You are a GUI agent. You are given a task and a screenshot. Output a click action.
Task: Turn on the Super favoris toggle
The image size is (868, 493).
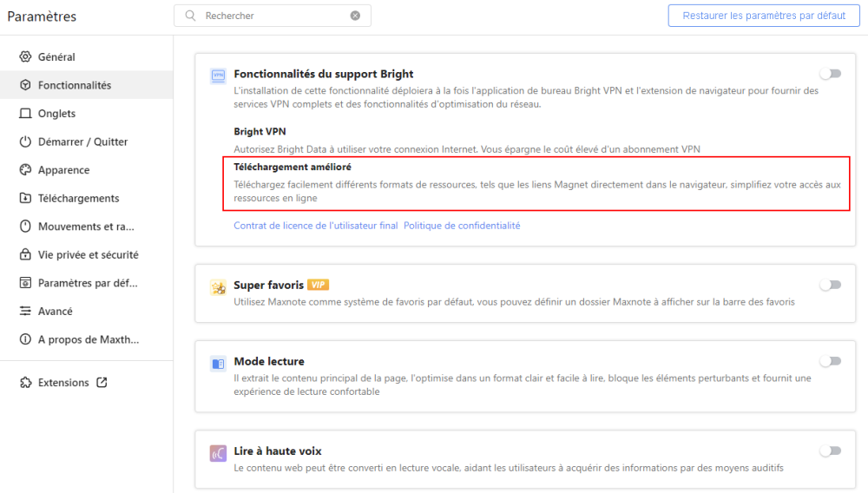(830, 285)
